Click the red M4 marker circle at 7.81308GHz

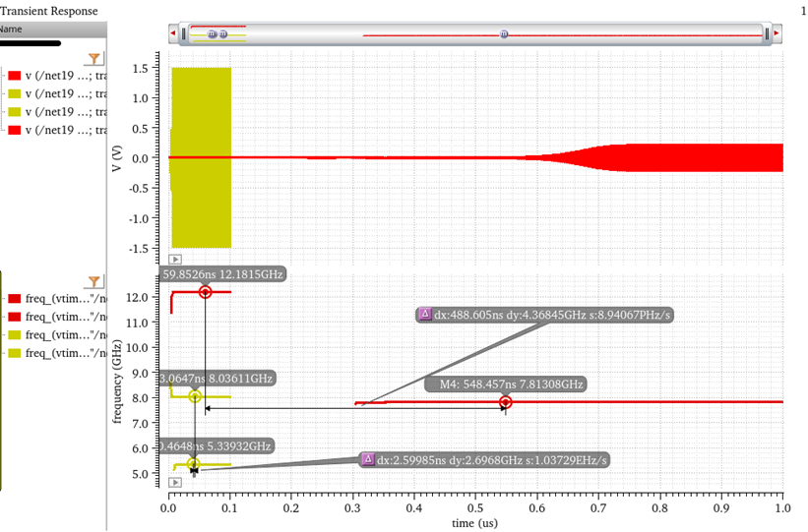(x=505, y=402)
